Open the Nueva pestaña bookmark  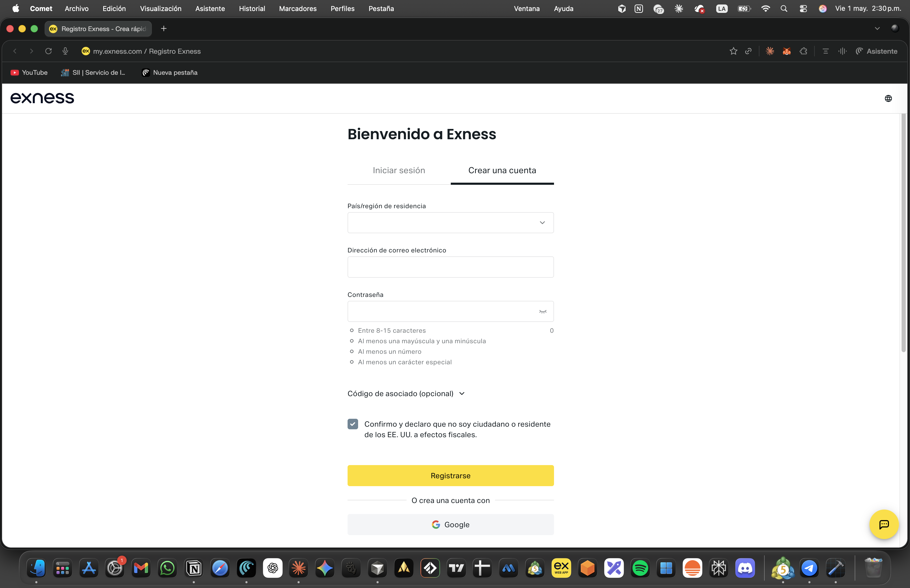coord(170,73)
